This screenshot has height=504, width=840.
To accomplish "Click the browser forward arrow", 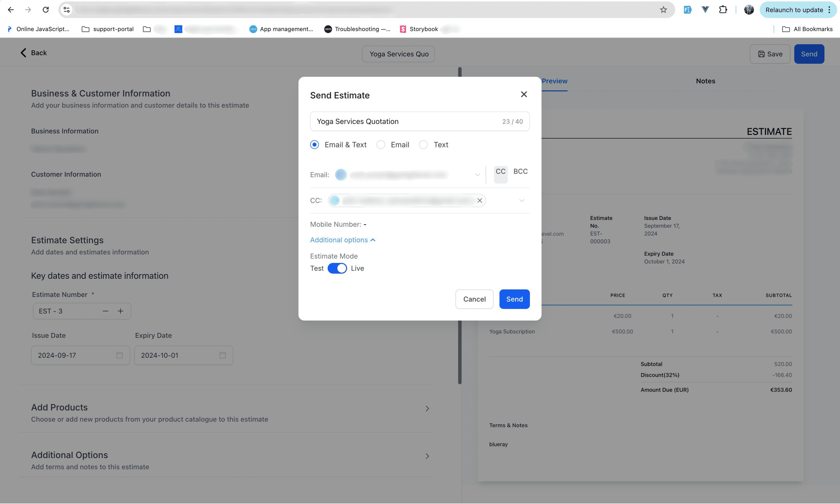I will [x=28, y=10].
